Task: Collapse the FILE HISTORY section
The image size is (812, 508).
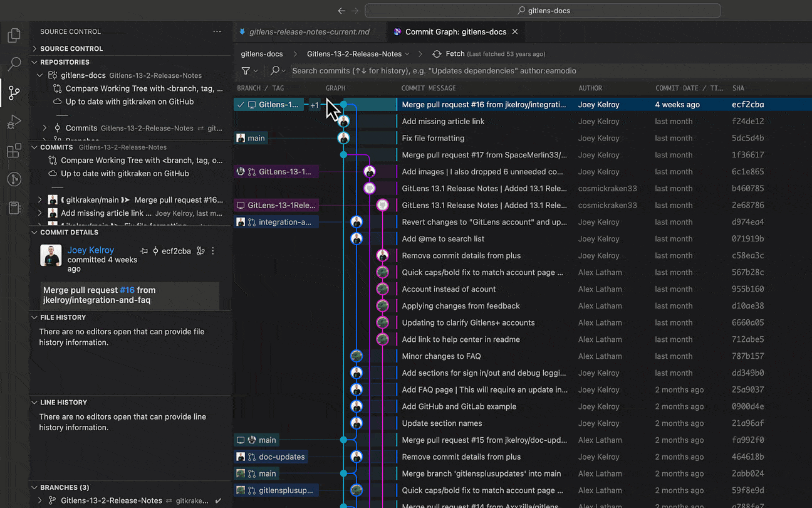Action: point(34,317)
